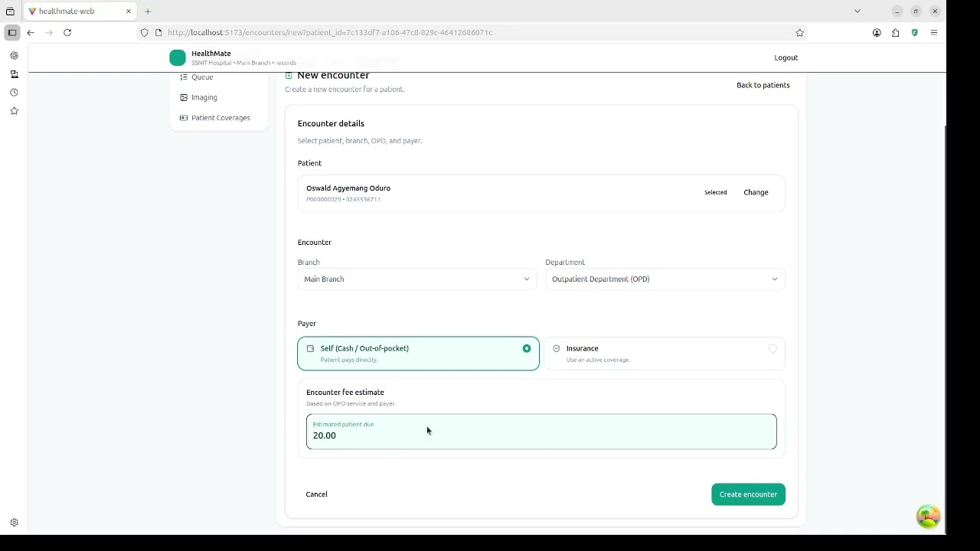Click the palm tree floating button
This screenshot has width=980, height=551.
click(x=928, y=517)
